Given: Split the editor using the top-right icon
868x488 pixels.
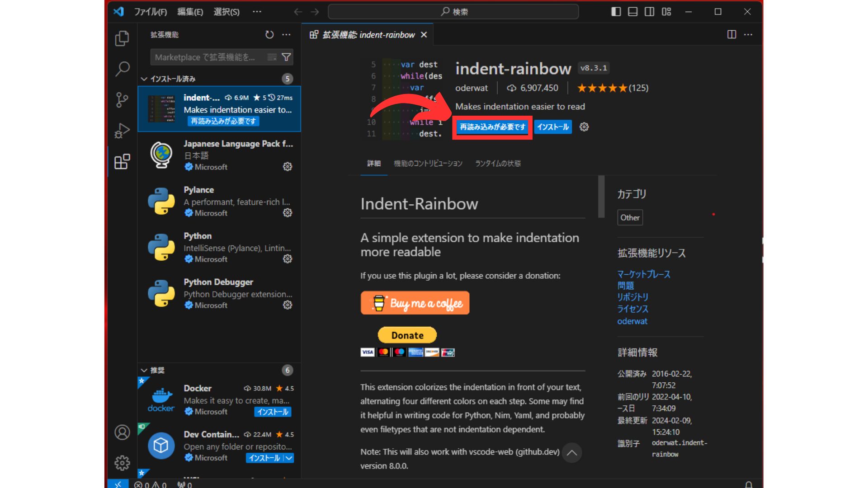Looking at the screenshot, I should [x=731, y=34].
